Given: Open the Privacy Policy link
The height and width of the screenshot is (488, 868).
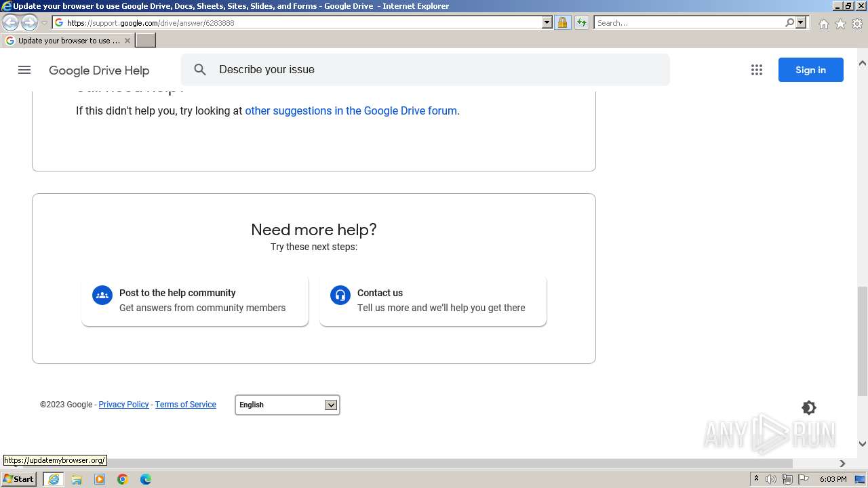Looking at the screenshot, I should (123, 405).
